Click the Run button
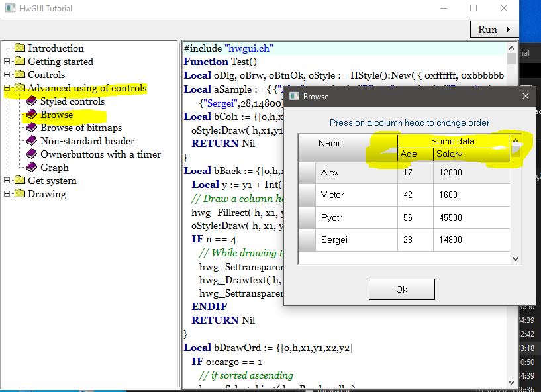Image resolution: width=541 pixels, height=392 pixels. click(494, 29)
